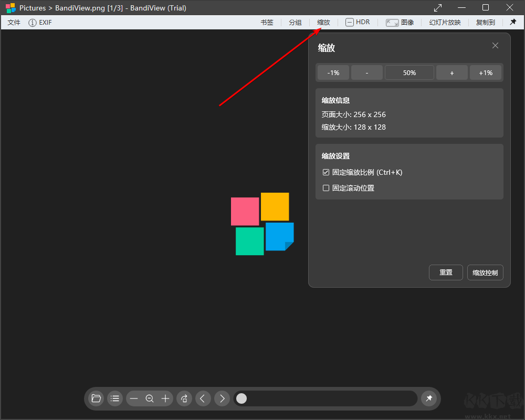The height and width of the screenshot is (420, 525).
Task: Click the BandiView app logo in title bar
Action: (x=10, y=8)
